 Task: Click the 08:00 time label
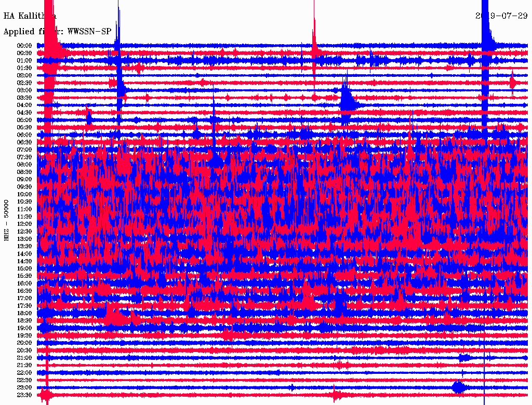[24, 165]
